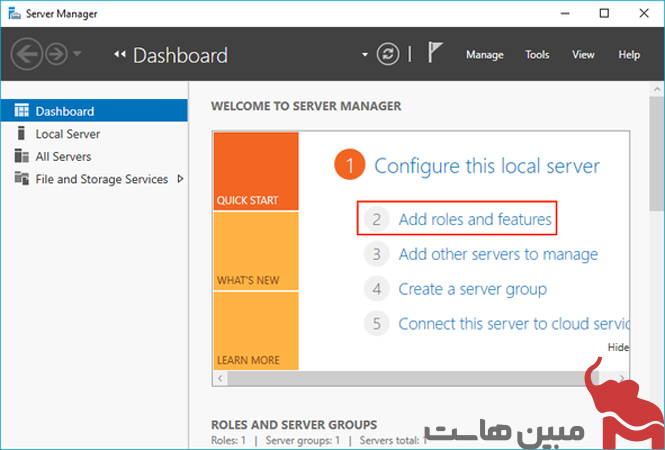665x450 pixels.
Task: Click Create a server group link
Action: [472, 289]
